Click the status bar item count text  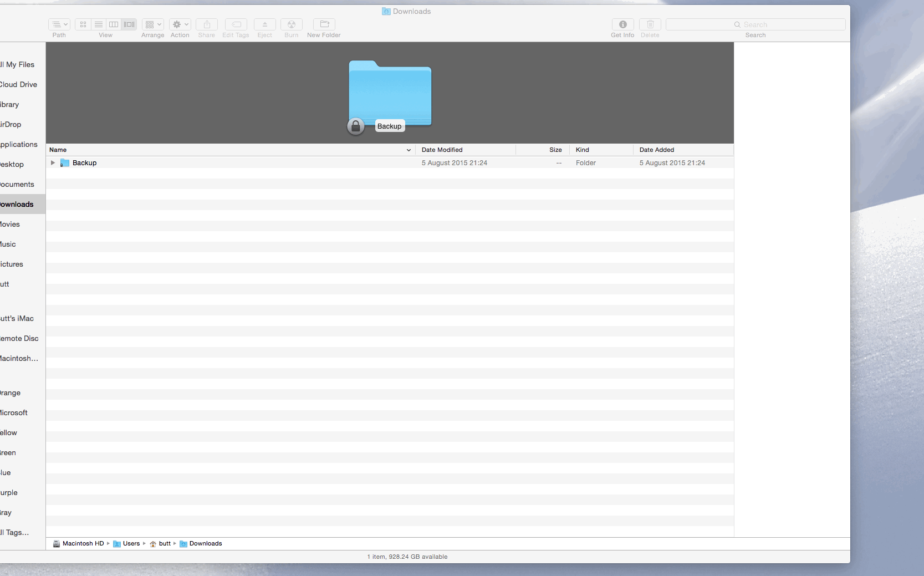407,557
